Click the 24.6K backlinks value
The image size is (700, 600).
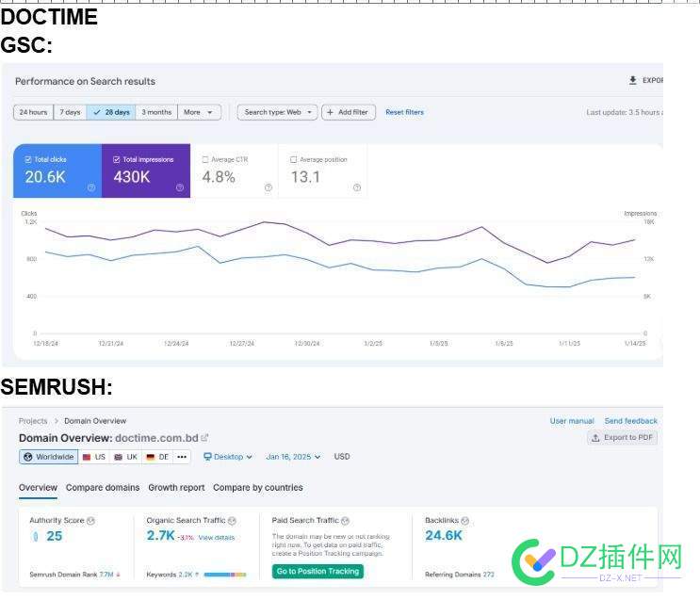pyautogui.click(x=444, y=535)
